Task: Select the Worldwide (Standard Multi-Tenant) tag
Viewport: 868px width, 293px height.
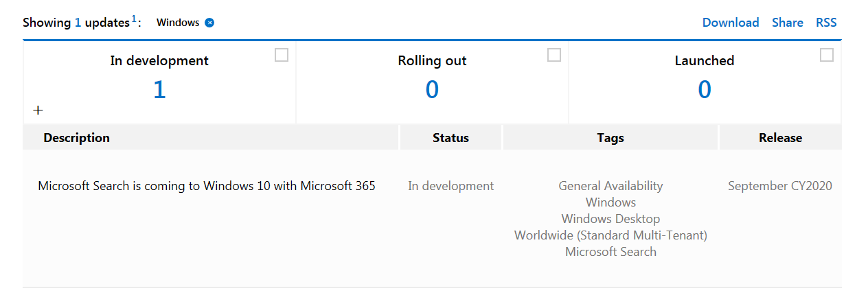Action: click(610, 235)
